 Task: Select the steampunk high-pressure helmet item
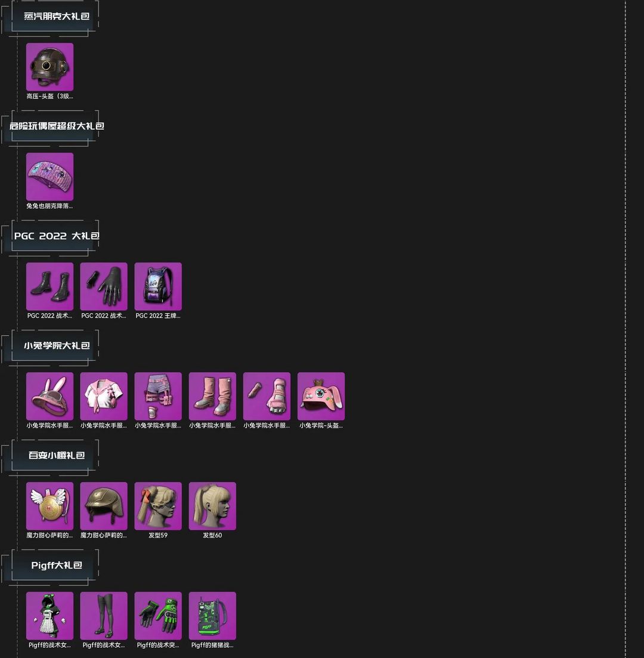49,67
